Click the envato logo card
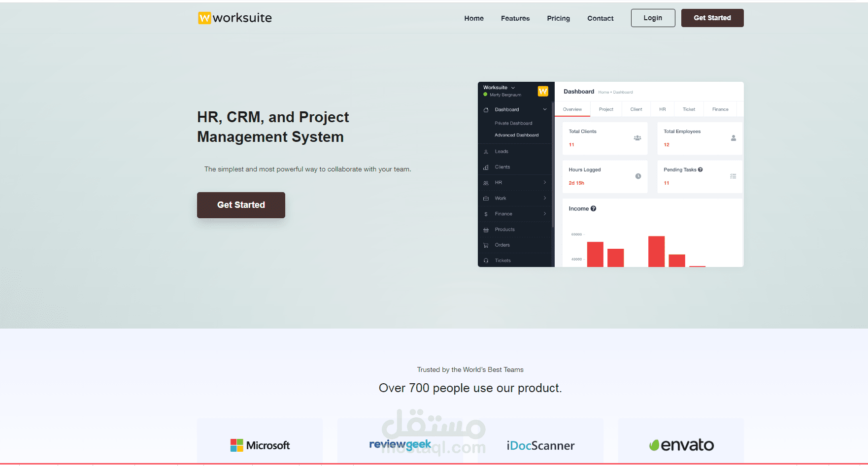Viewport: 868px width, 466px height. (681, 442)
